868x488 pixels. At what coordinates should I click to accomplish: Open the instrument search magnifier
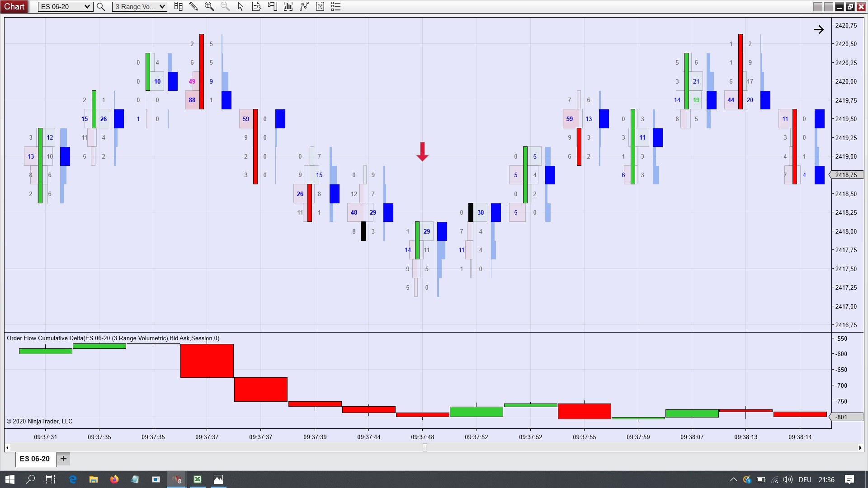[101, 7]
